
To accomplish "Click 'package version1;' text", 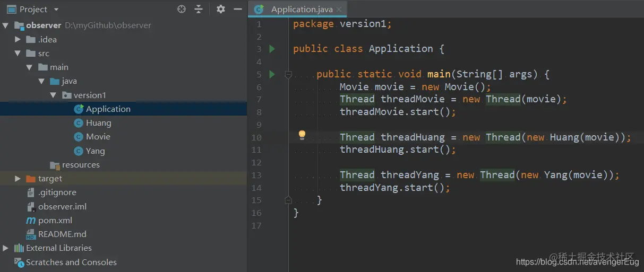I will click(x=342, y=24).
